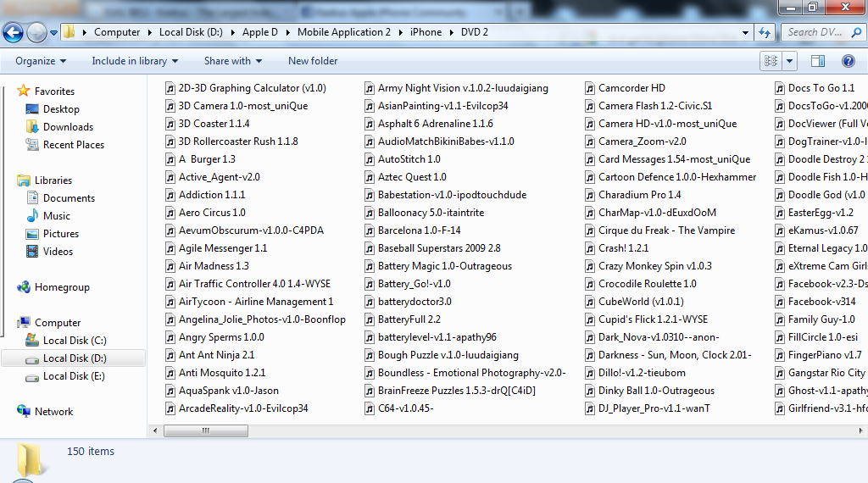Select the file icon for batterydoctor3.0
The width and height of the screenshot is (868, 483).
[370, 302]
